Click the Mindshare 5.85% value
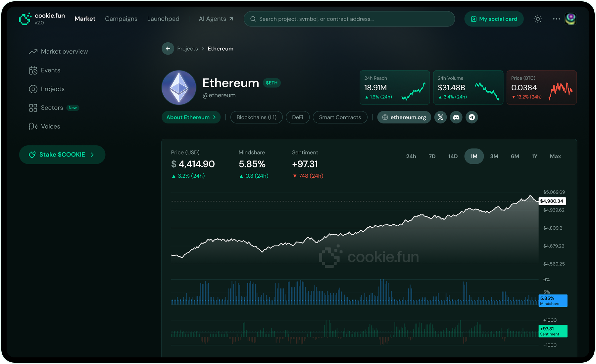 [x=252, y=164]
